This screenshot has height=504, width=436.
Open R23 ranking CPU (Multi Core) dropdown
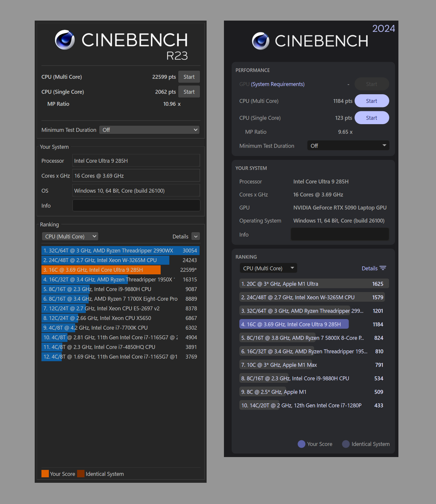(70, 236)
